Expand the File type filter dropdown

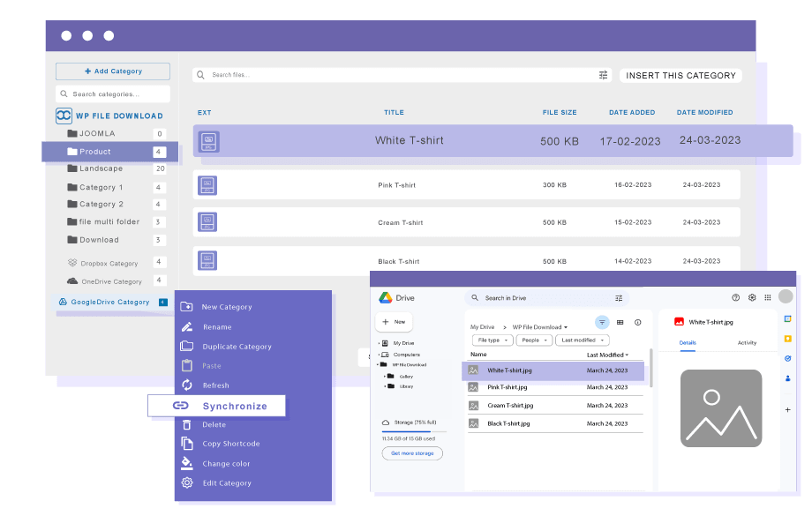pyautogui.click(x=492, y=340)
